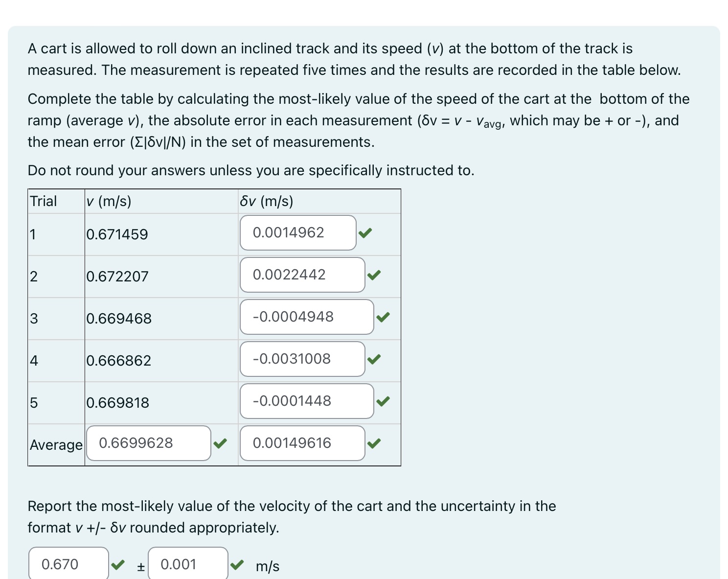Click the Trial 5 velocity value 0.669818
Viewport: 728px width, 579px height.
[x=117, y=402]
